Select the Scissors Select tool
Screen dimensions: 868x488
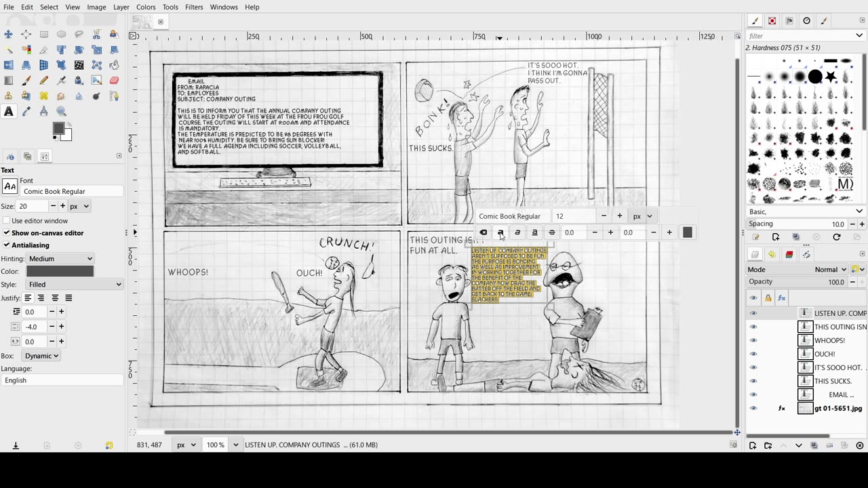(x=97, y=34)
